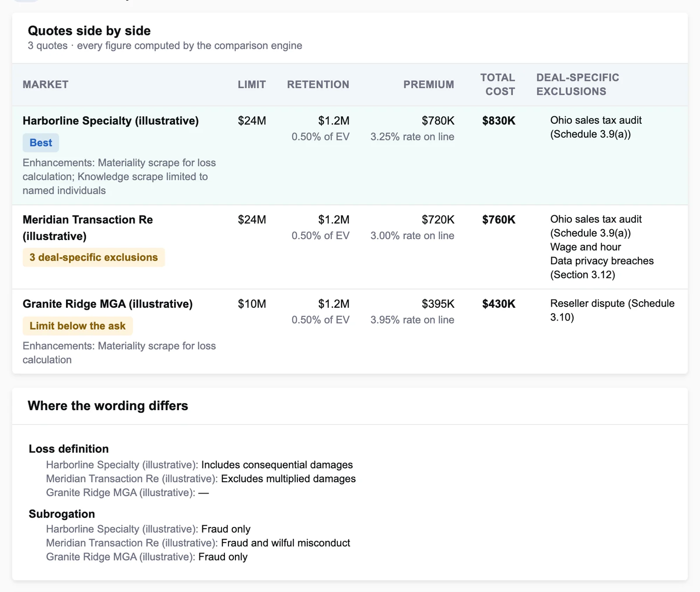700x592 pixels.
Task: Click the Meridian $720K premium value
Action: point(438,219)
